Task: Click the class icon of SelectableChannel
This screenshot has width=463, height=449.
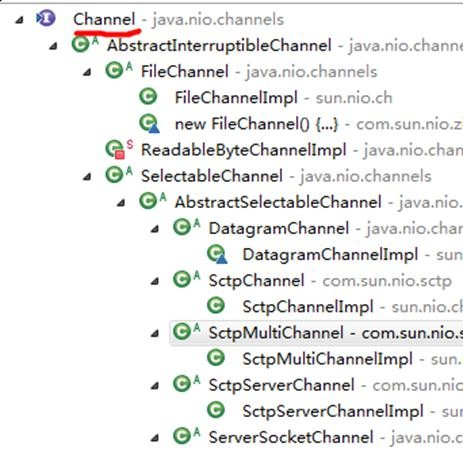Action: [x=114, y=175]
